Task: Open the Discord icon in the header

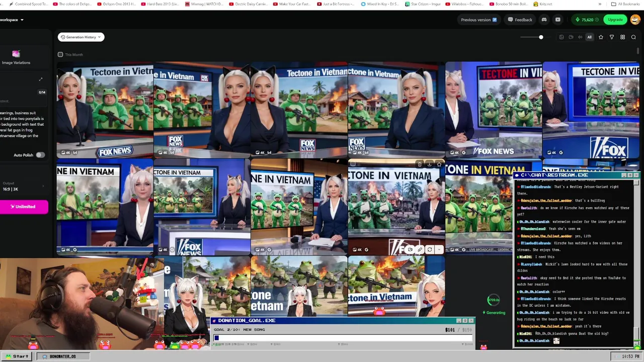Action: 544,20
